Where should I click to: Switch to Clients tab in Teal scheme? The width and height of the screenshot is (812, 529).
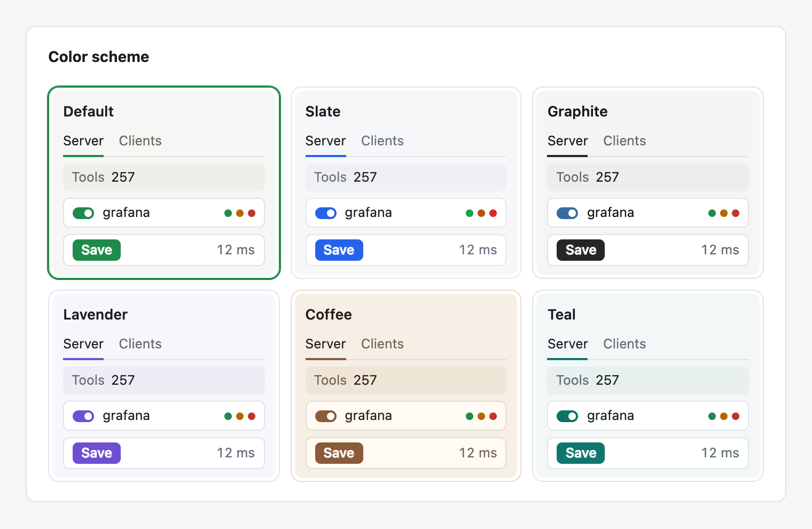pyautogui.click(x=624, y=344)
